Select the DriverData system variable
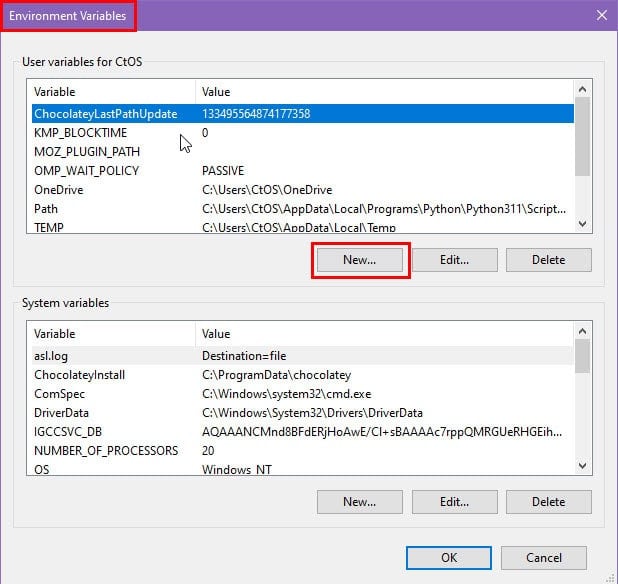The image size is (618, 584). click(x=303, y=413)
